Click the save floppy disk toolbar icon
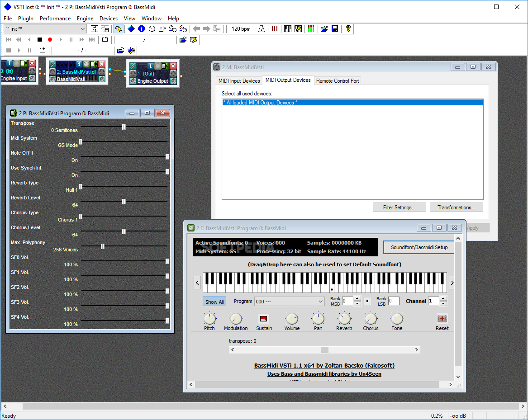This screenshot has width=528, height=420. pyautogui.click(x=335, y=29)
